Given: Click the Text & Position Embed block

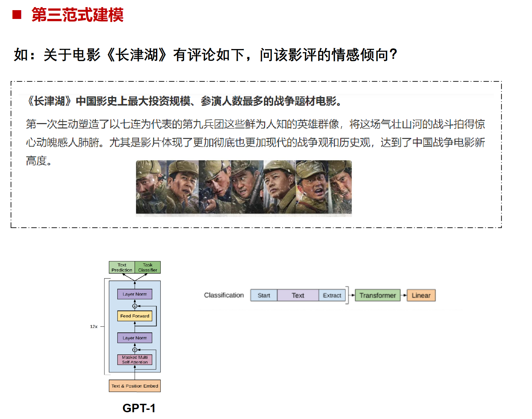Looking at the screenshot, I should point(135,386).
